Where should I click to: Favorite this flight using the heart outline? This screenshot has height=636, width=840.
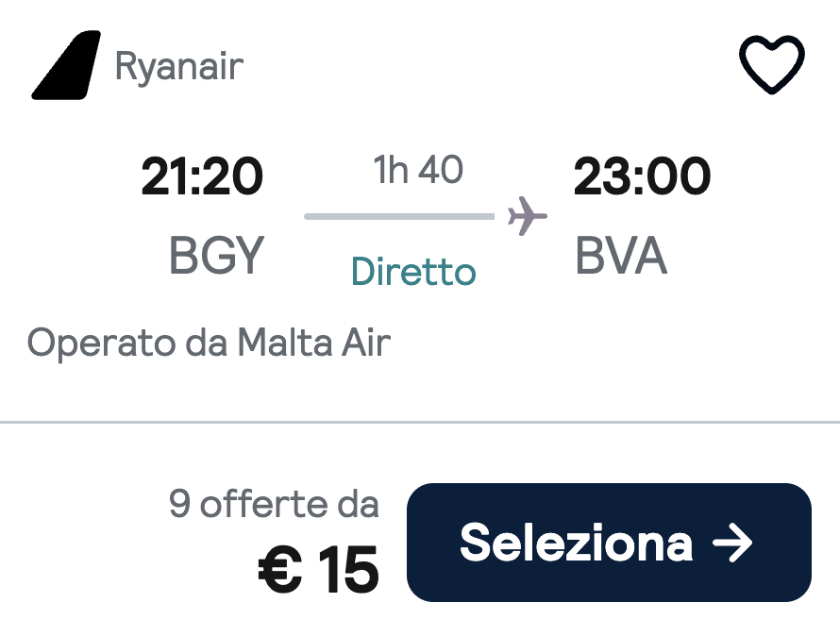772,66
